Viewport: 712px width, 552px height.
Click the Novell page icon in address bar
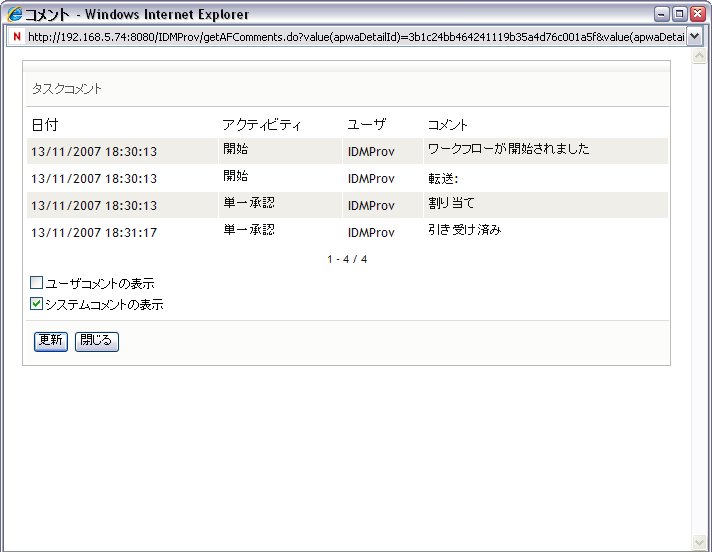(x=17, y=36)
